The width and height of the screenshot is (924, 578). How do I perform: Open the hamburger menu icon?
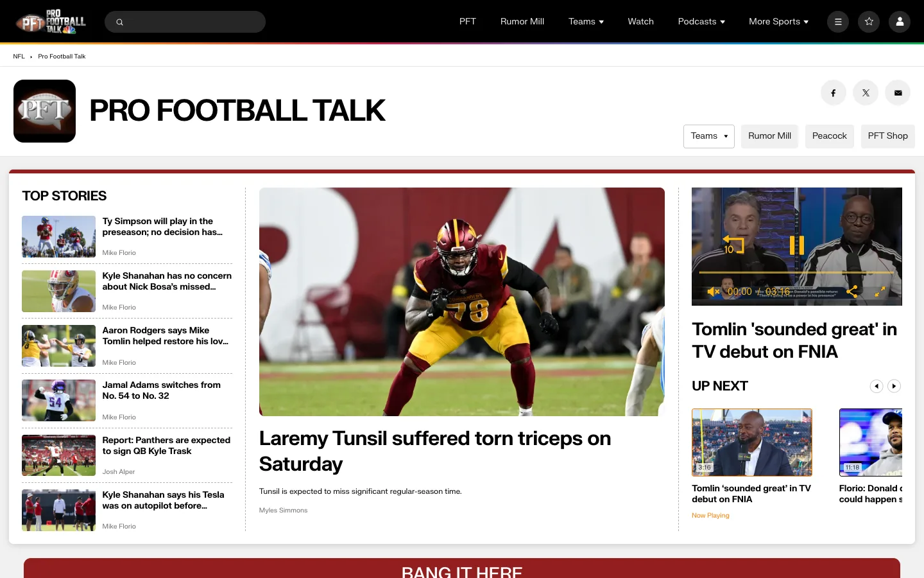click(x=838, y=22)
